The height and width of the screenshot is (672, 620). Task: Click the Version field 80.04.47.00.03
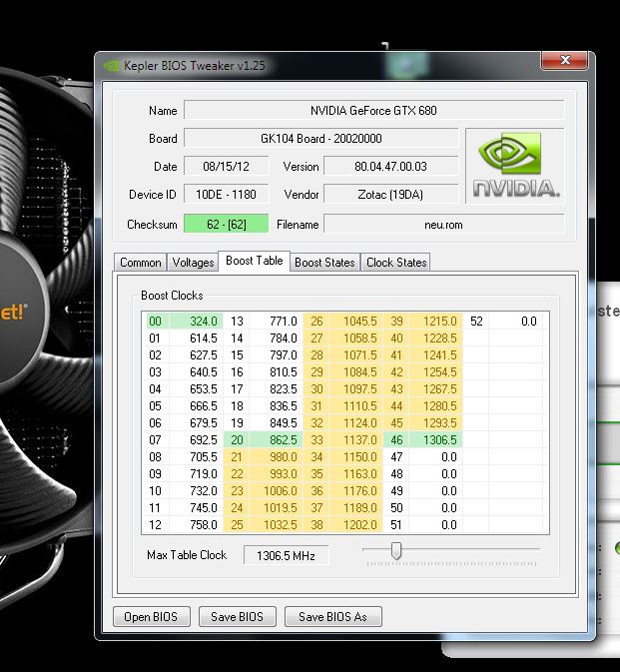coord(390,166)
